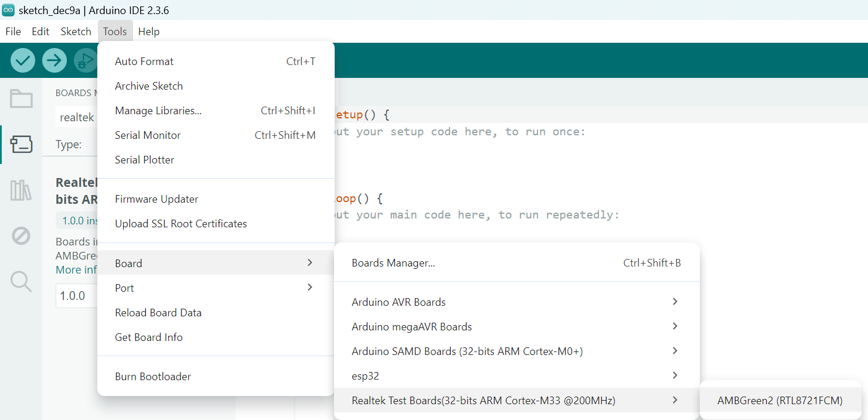Screen dimensions: 868x420
Task: Click Boards Manager... in Board submenu
Action: (x=393, y=263)
